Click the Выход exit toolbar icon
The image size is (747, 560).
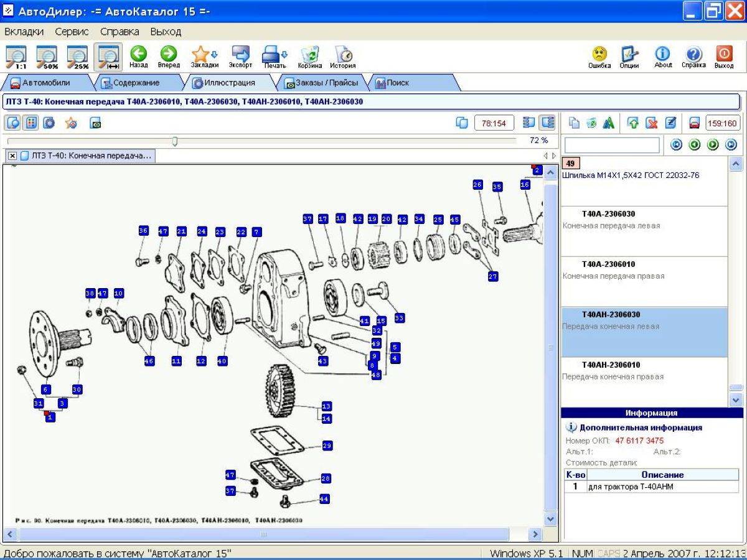point(724,57)
